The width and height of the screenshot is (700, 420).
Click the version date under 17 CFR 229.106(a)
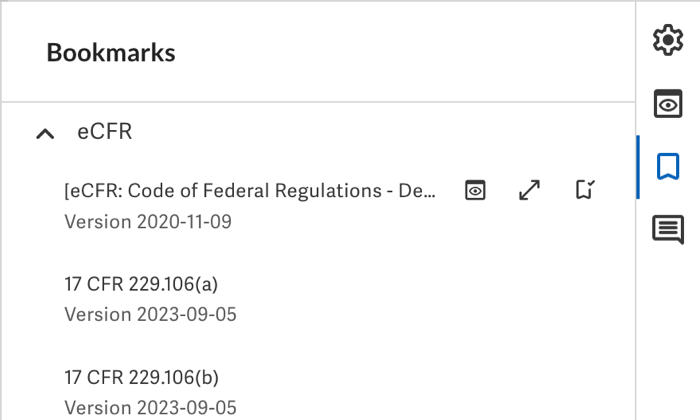coord(150,314)
